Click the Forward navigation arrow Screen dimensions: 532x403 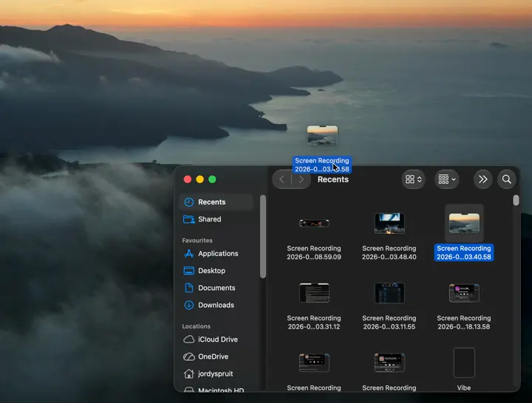click(301, 179)
